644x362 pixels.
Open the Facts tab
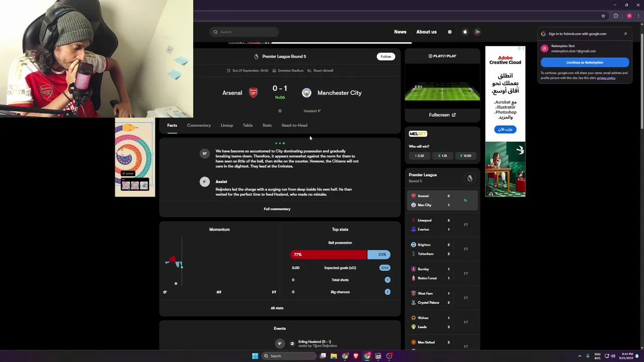coord(172,125)
